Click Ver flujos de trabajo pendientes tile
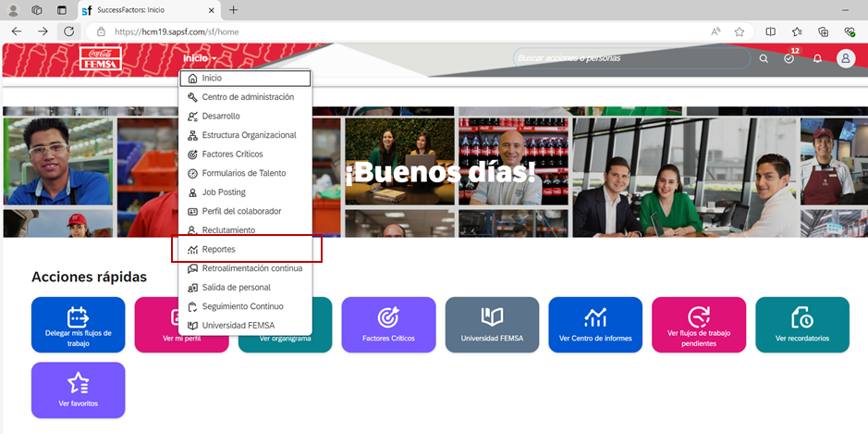The width and height of the screenshot is (868, 434). coord(698,325)
